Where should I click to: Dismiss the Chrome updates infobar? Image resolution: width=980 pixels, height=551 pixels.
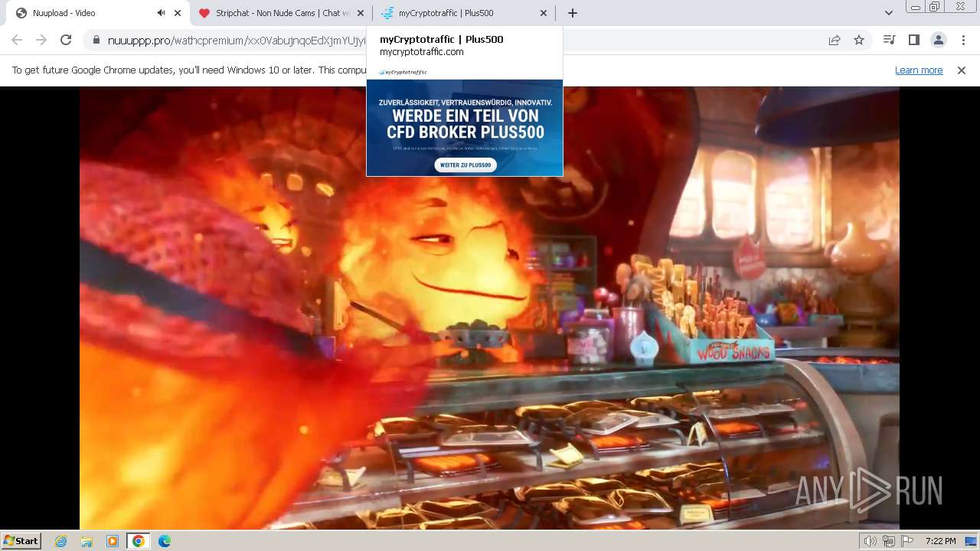coord(962,70)
